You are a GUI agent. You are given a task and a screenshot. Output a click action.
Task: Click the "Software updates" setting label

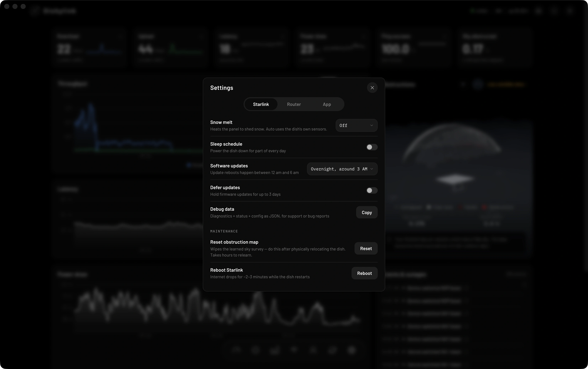click(229, 166)
